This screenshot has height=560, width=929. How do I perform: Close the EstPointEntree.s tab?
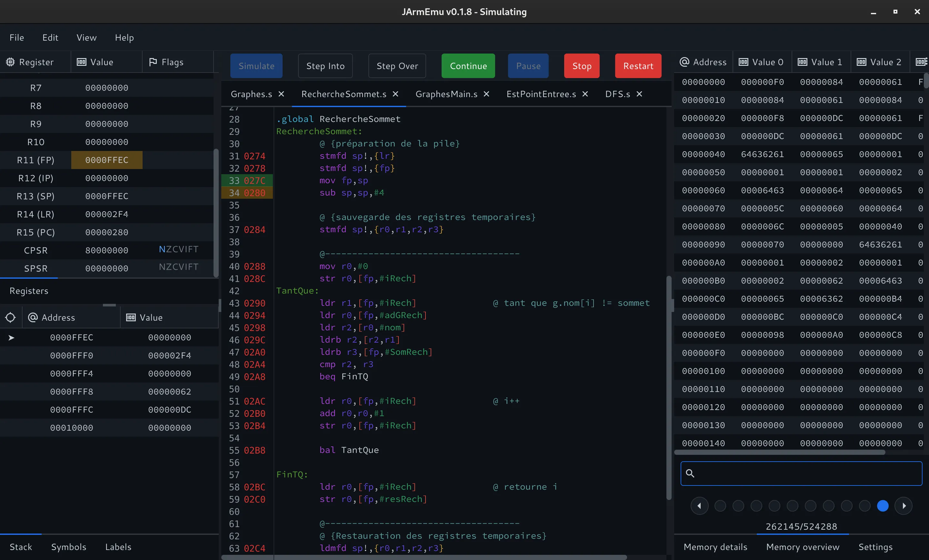pyautogui.click(x=585, y=94)
